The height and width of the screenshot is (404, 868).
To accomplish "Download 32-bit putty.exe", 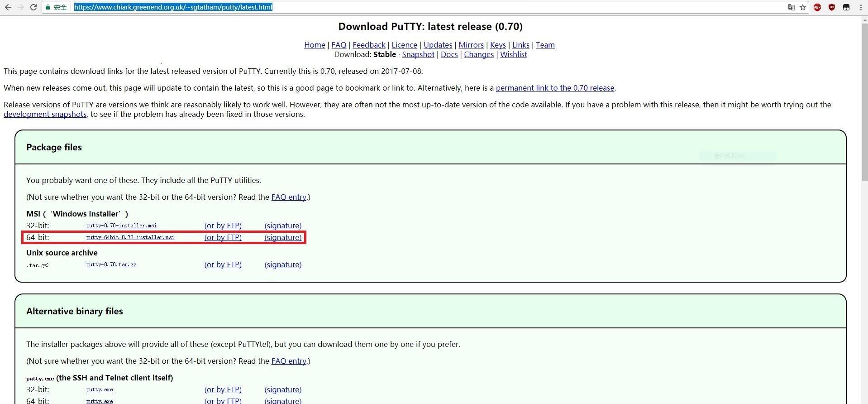I will pyautogui.click(x=100, y=390).
